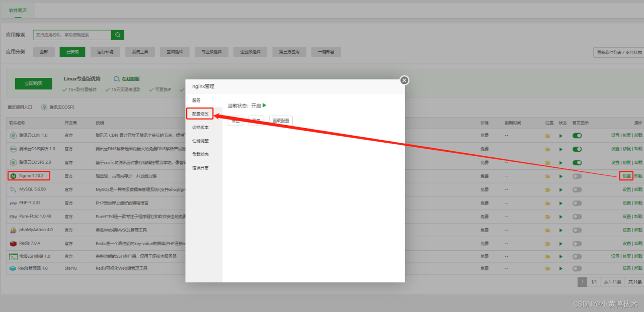Click 设置 link for PHP-7.2.33 row
Screen dimensions: 644x312
coord(626,203)
